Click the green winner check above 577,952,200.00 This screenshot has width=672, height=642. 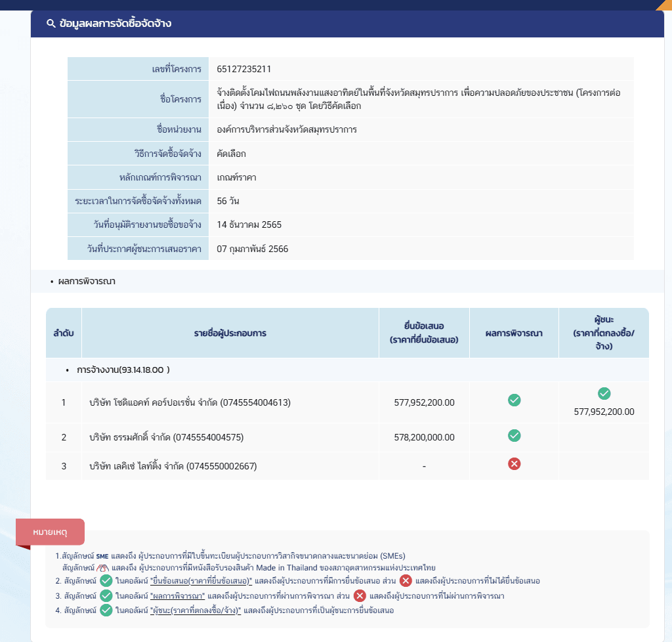pyautogui.click(x=604, y=393)
